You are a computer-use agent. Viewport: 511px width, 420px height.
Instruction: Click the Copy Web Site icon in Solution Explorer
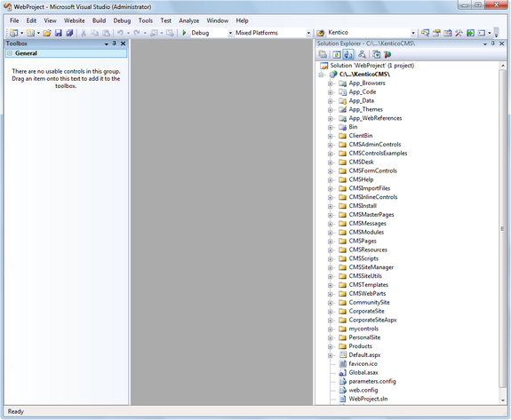point(377,55)
